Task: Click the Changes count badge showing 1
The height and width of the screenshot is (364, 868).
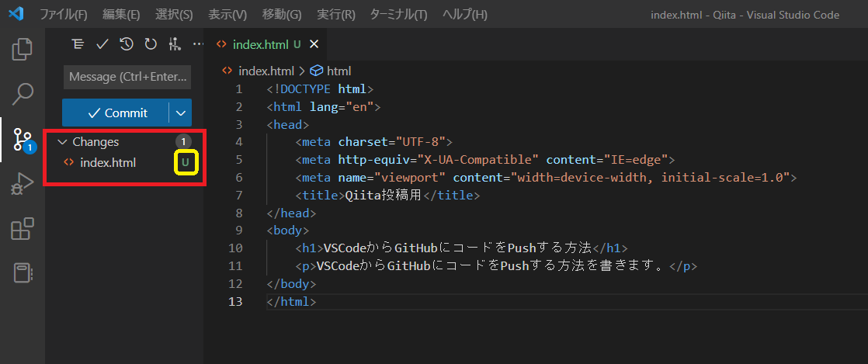Action: [x=183, y=141]
